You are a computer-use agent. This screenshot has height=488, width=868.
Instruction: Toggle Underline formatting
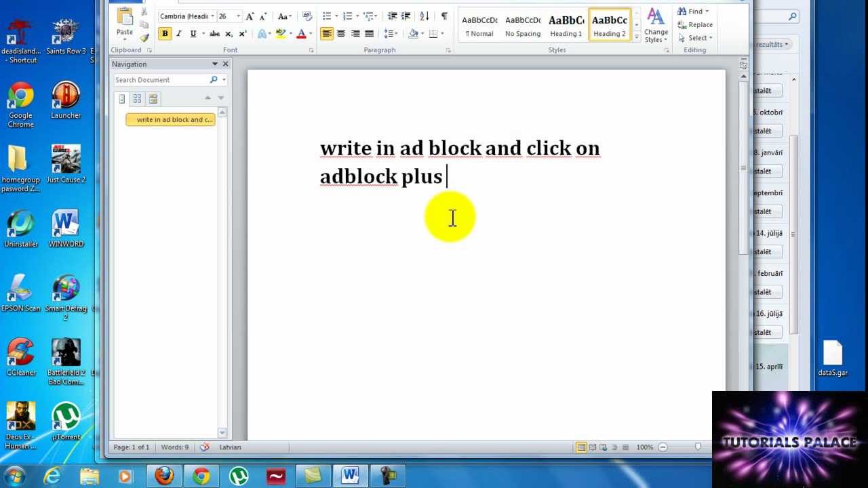pyautogui.click(x=193, y=34)
